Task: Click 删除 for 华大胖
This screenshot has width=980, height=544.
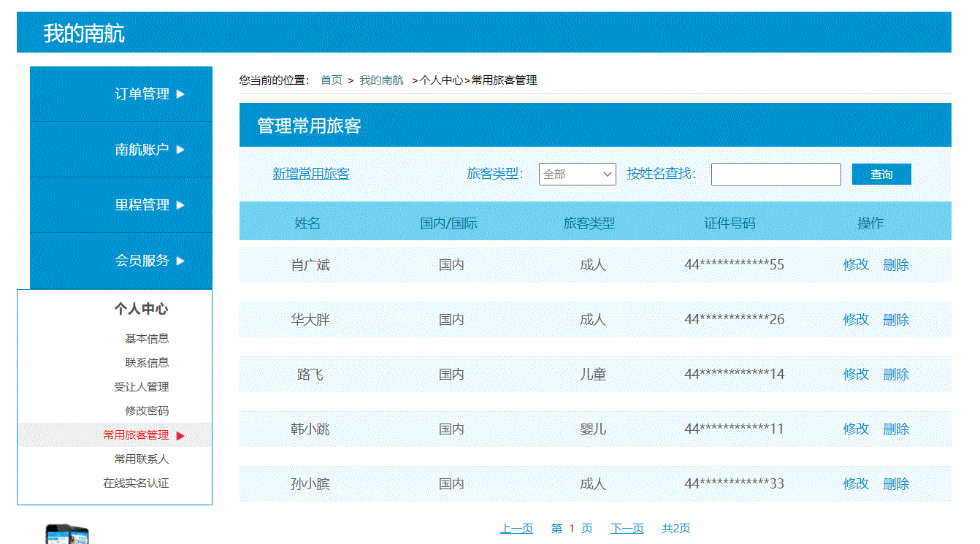Action: point(896,320)
